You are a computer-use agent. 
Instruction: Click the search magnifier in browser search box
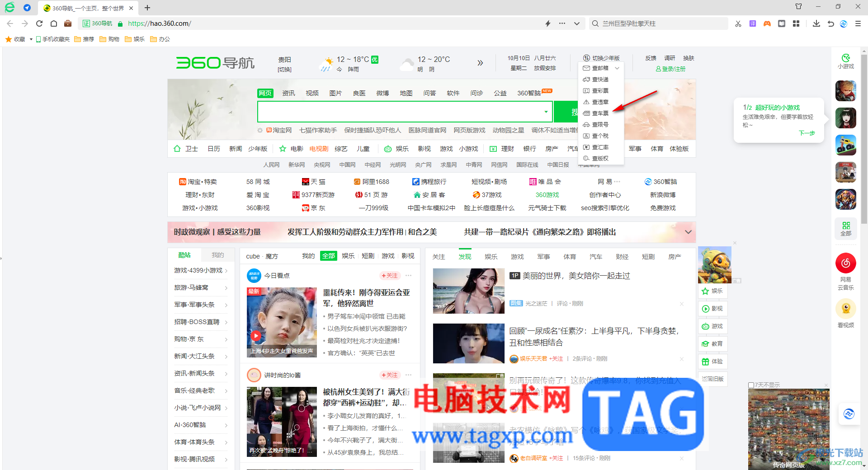click(595, 23)
